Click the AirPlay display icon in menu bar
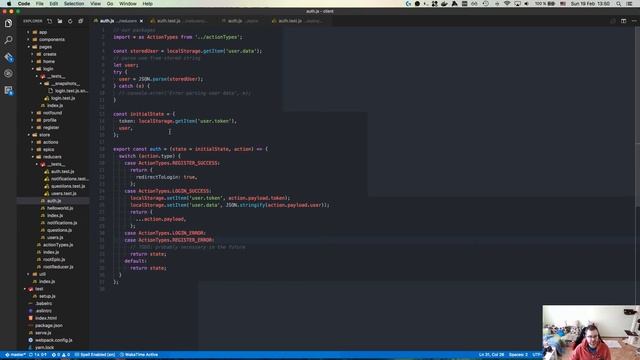Image resolution: width=640 pixels, height=360 pixels. (517, 4)
